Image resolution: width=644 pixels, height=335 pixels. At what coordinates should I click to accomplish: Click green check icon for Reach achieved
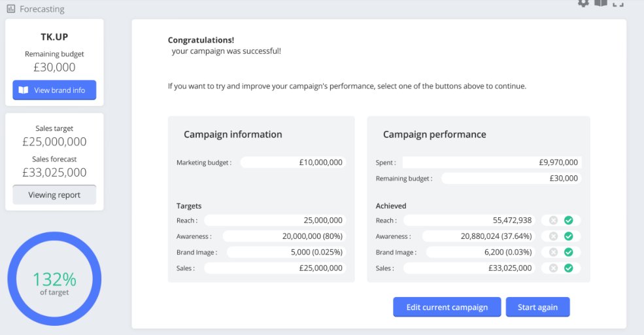(568, 220)
